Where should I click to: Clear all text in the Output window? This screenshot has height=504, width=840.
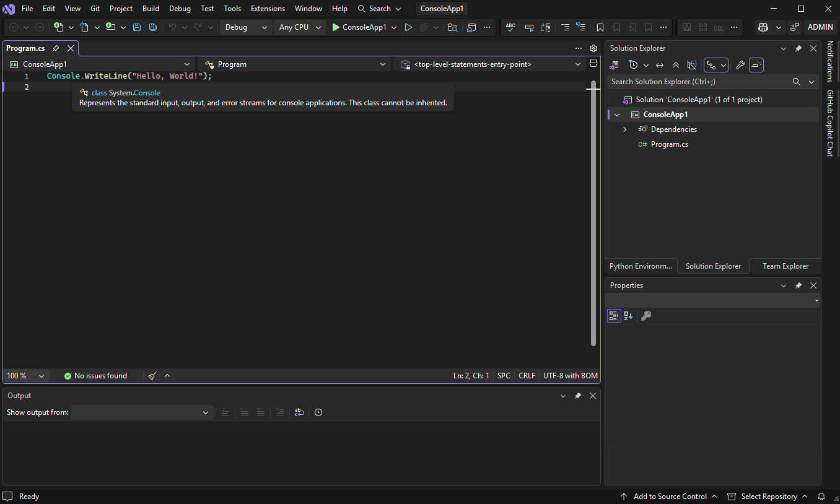(279, 412)
